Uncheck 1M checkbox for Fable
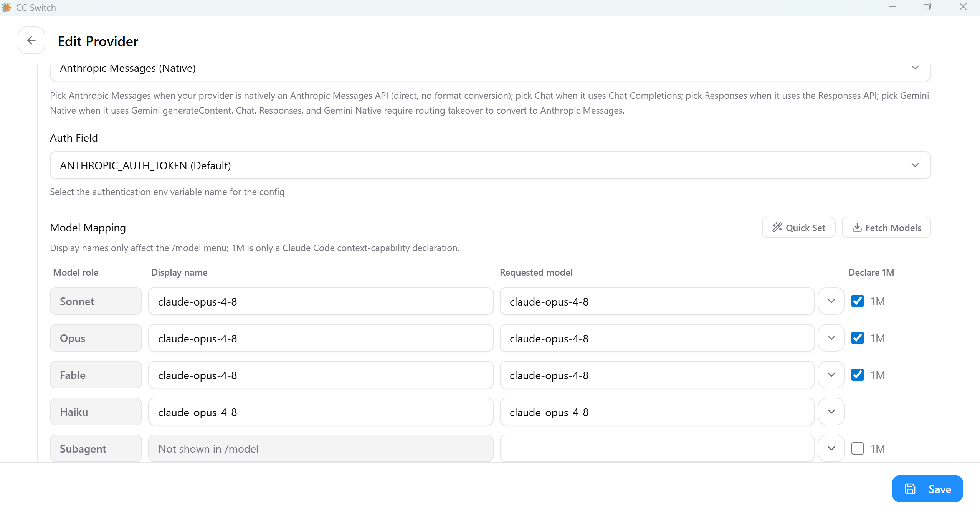 tap(858, 375)
